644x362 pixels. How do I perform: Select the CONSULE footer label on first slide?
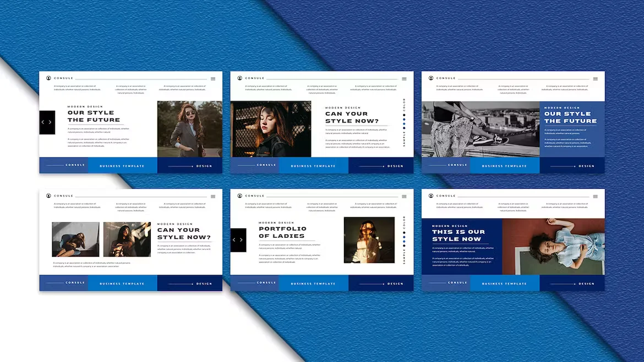coord(75,164)
